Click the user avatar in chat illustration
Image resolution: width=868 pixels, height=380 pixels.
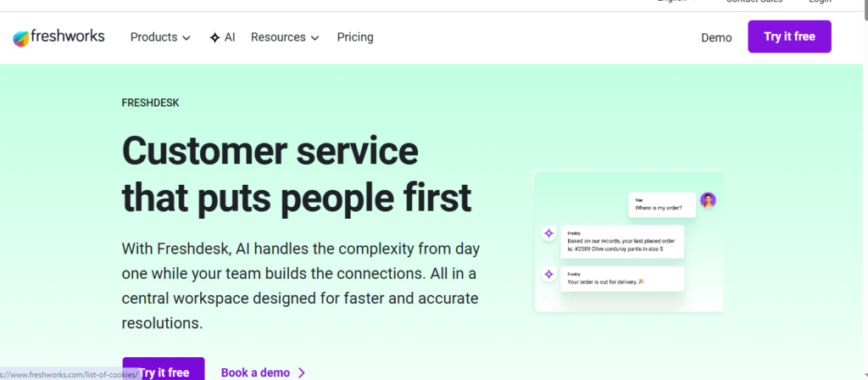[x=708, y=200]
